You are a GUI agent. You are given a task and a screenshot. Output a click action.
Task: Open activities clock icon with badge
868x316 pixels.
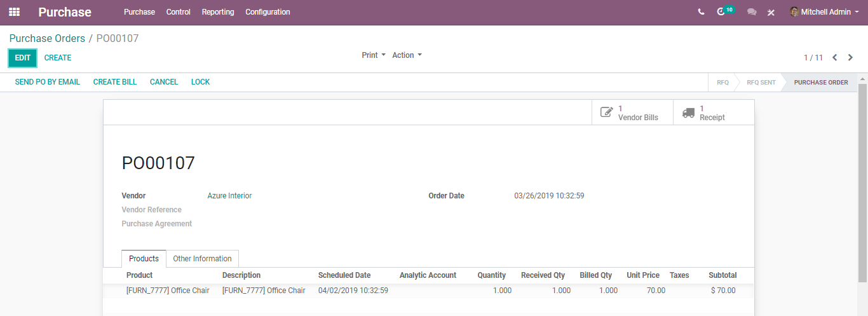click(x=721, y=12)
